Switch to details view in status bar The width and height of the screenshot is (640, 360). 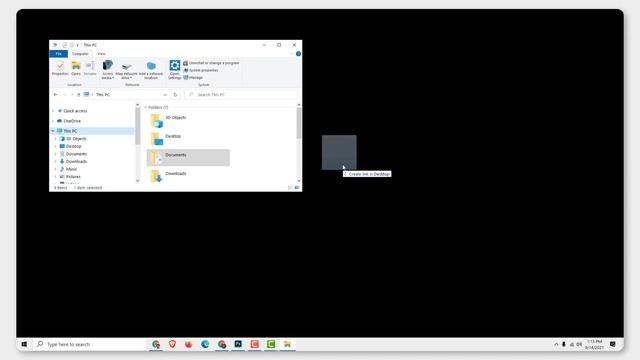(x=291, y=188)
